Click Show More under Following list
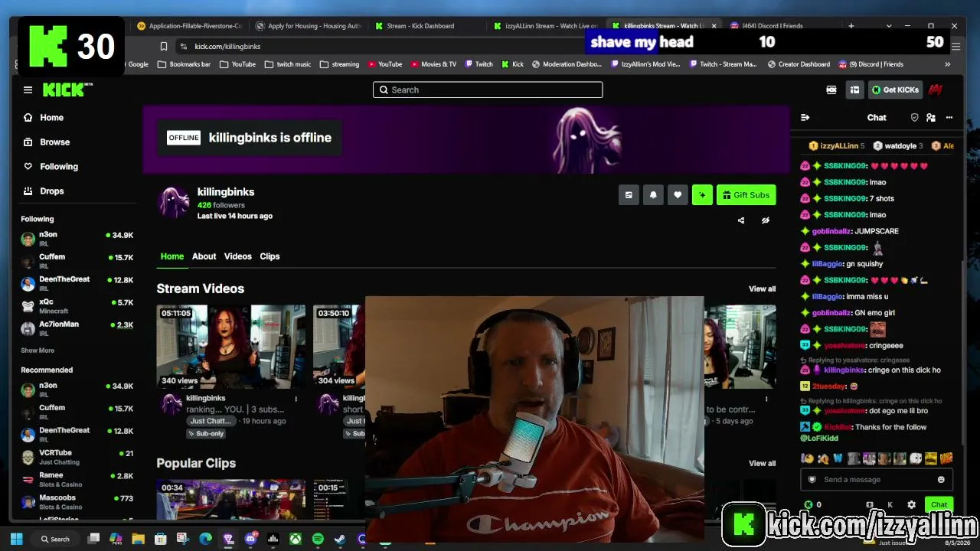The image size is (980, 551). 38,350
